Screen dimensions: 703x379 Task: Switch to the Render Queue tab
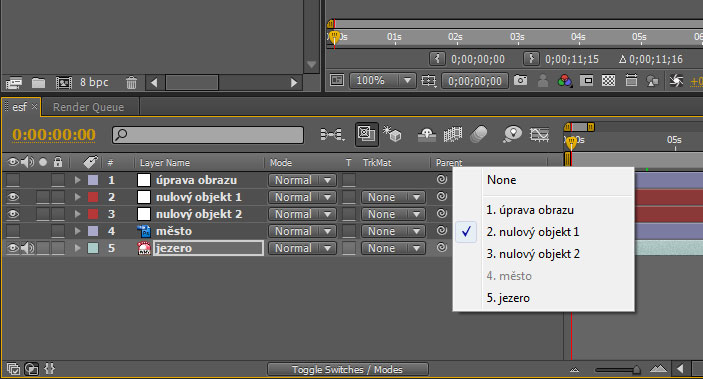pyautogui.click(x=88, y=107)
